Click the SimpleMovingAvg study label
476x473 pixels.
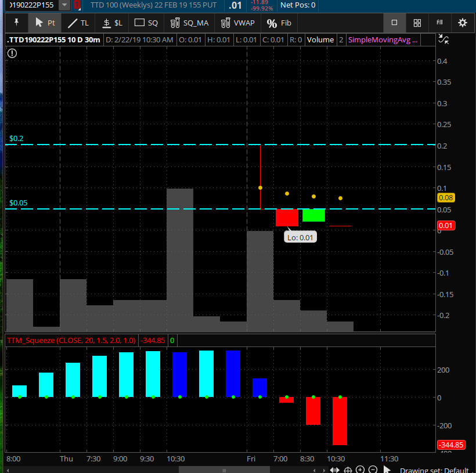(381, 40)
